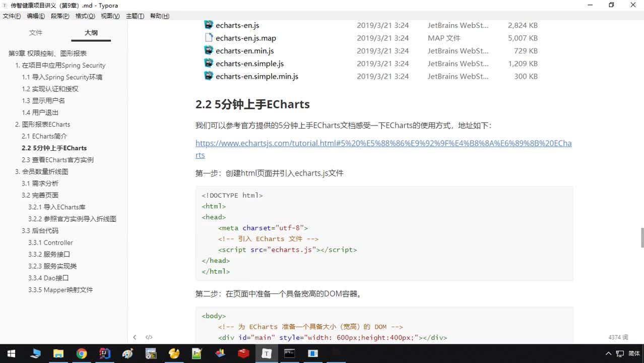Jump to 3.2.3 服务实现类
644x363 pixels.
pos(52,266)
